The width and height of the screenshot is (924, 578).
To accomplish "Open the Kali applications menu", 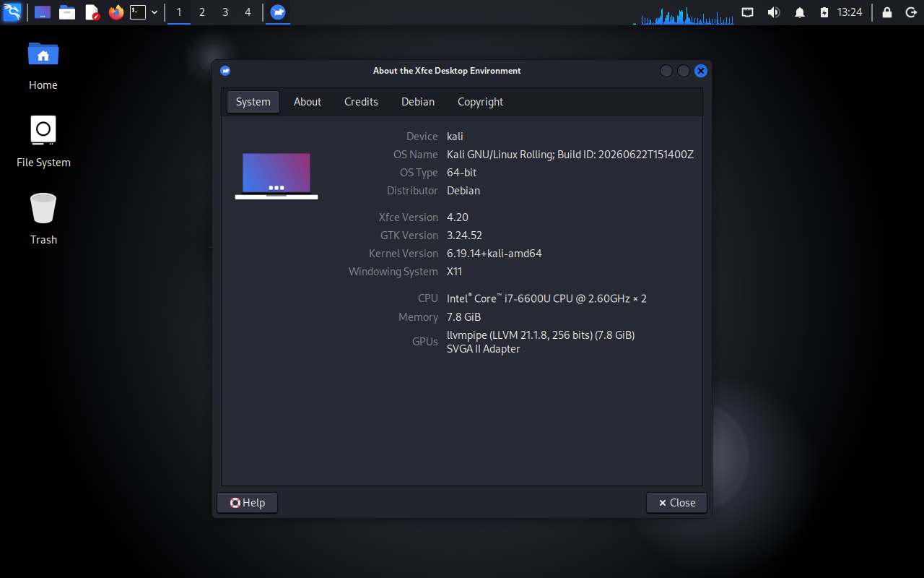I will click(x=12, y=12).
